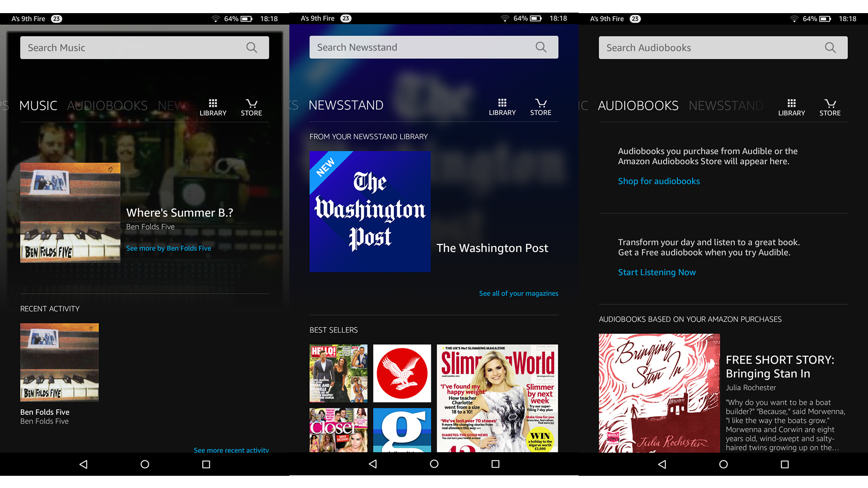Tap Home button on Newsstand screen
This screenshot has width=868, height=488.
point(434,464)
